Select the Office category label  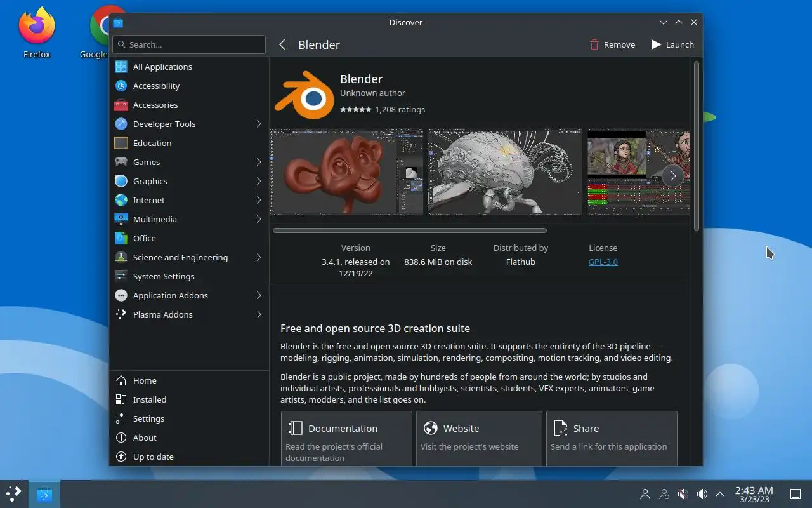pos(145,238)
